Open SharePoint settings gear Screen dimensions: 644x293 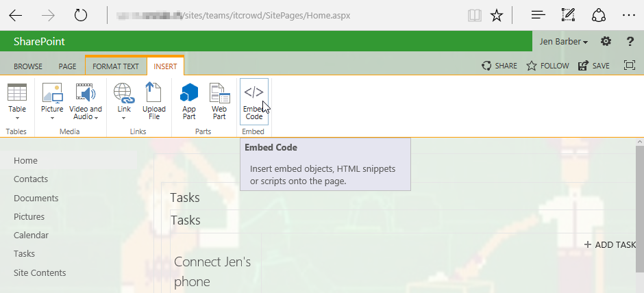coord(606,42)
